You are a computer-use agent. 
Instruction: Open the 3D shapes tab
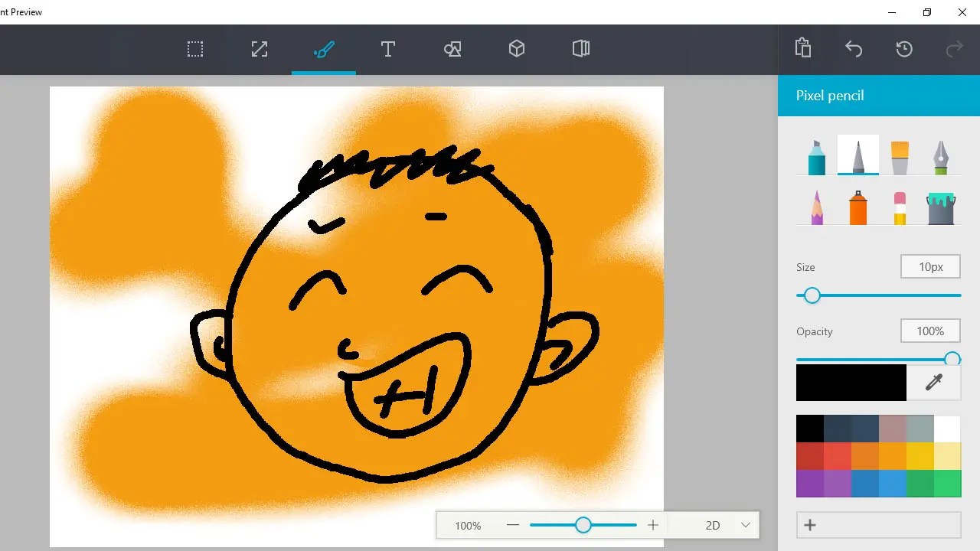click(516, 49)
